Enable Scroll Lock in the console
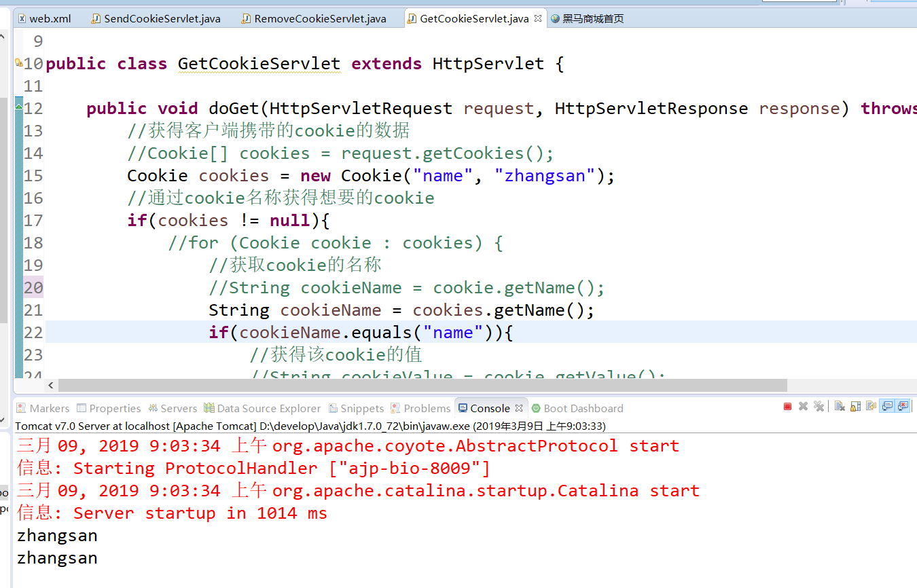The width and height of the screenshot is (917, 588). click(x=855, y=407)
